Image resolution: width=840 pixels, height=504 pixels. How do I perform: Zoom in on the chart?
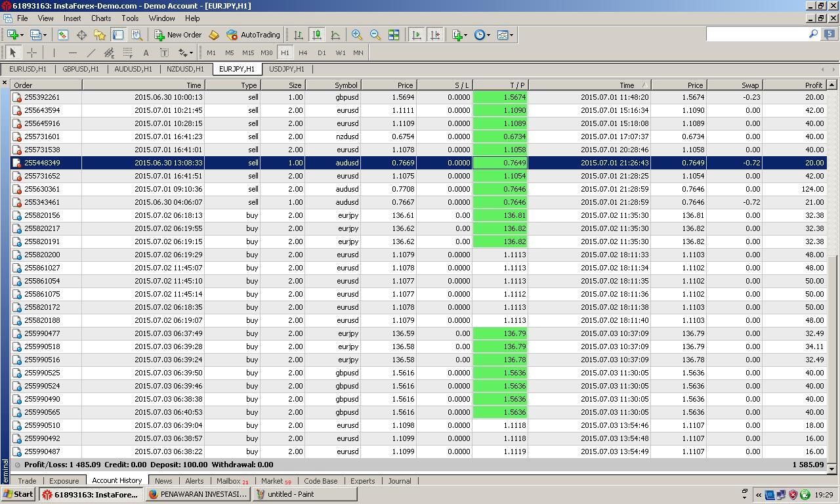click(x=357, y=35)
